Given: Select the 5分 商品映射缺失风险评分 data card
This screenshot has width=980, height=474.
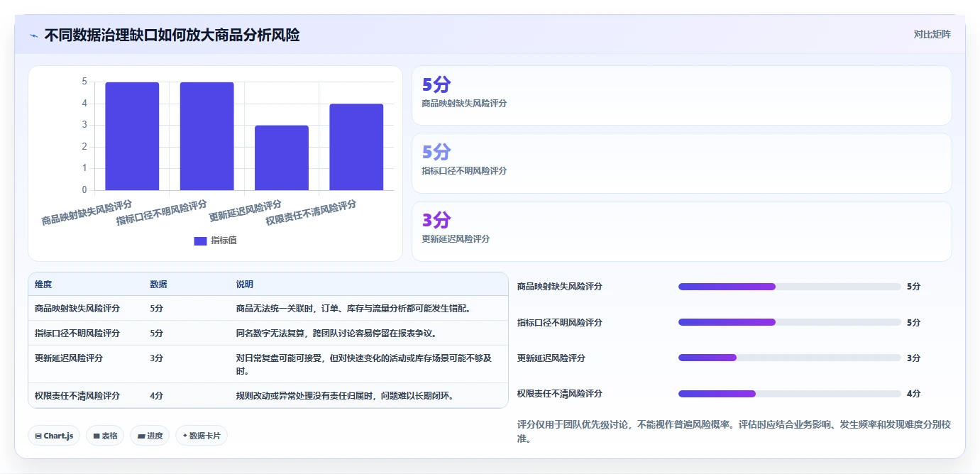Looking at the screenshot, I should [681, 96].
